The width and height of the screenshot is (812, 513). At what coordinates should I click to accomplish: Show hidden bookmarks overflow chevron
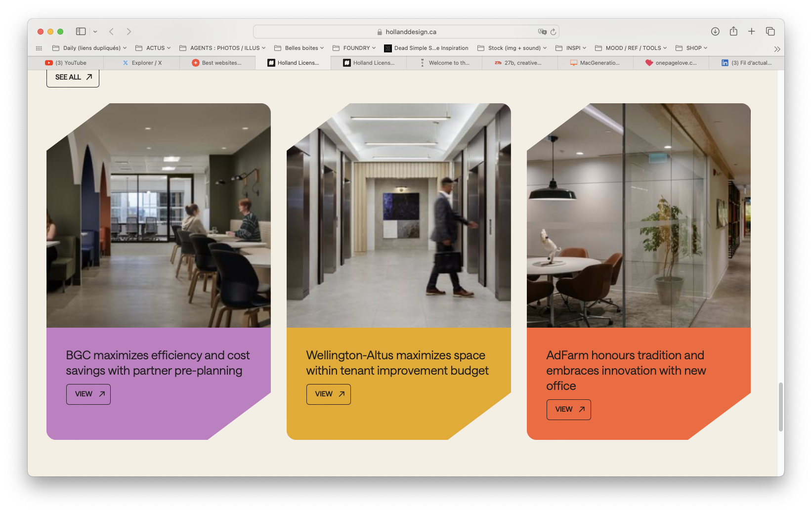pos(777,49)
